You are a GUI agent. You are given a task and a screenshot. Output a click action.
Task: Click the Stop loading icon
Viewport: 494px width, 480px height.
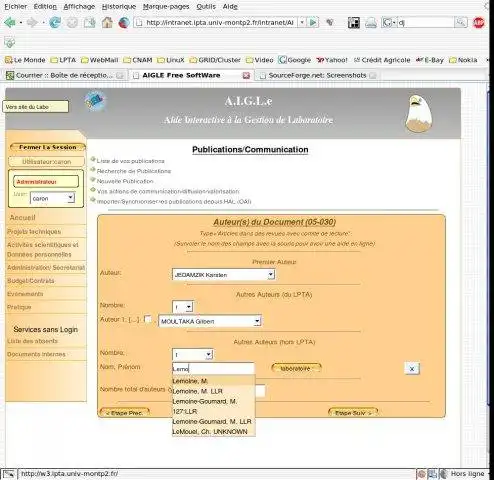point(72,23)
